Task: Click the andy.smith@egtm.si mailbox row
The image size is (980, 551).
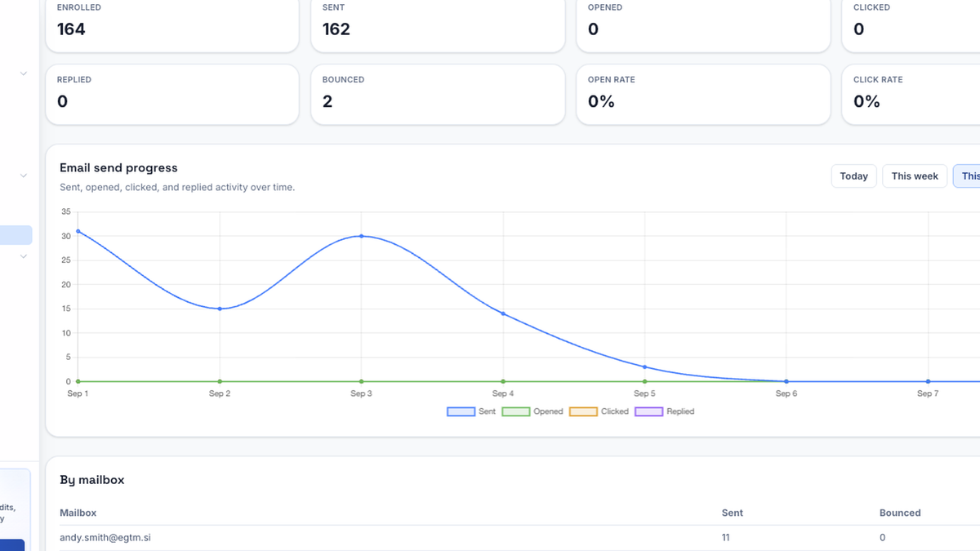Action: [x=519, y=538]
